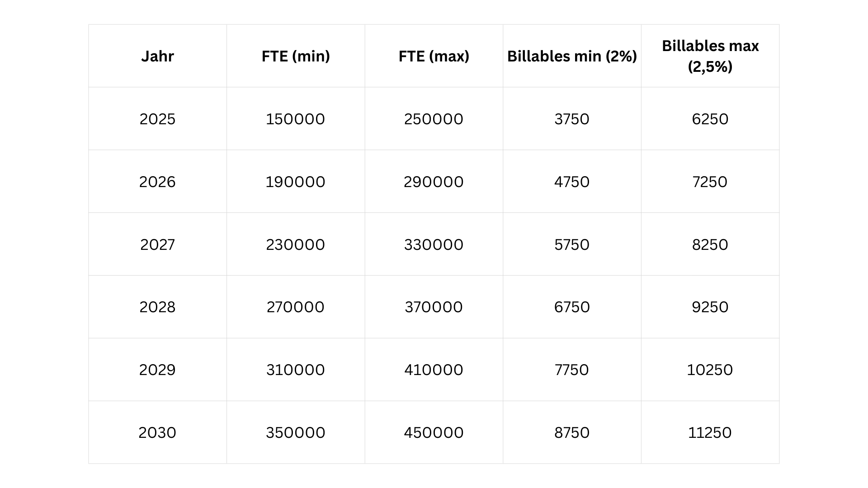Image resolution: width=868 pixels, height=488 pixels.
Task: Click the year 2027 cell
Action: (157, 244)
